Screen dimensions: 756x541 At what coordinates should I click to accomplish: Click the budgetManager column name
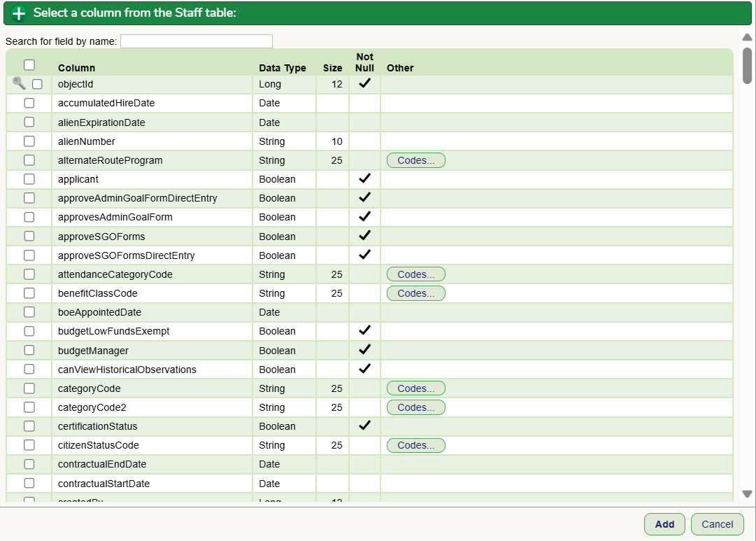(94, 351)
